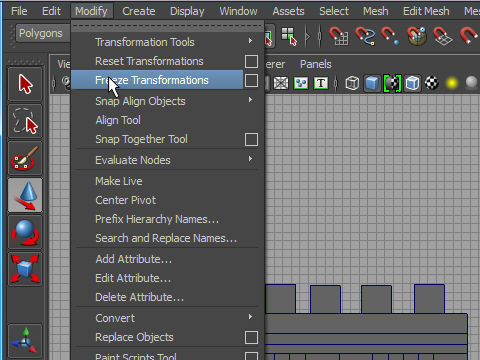This screenshot has height=360, width=480.
Task: Collapse status line section with triangle handle
Action: pos(307,36)
